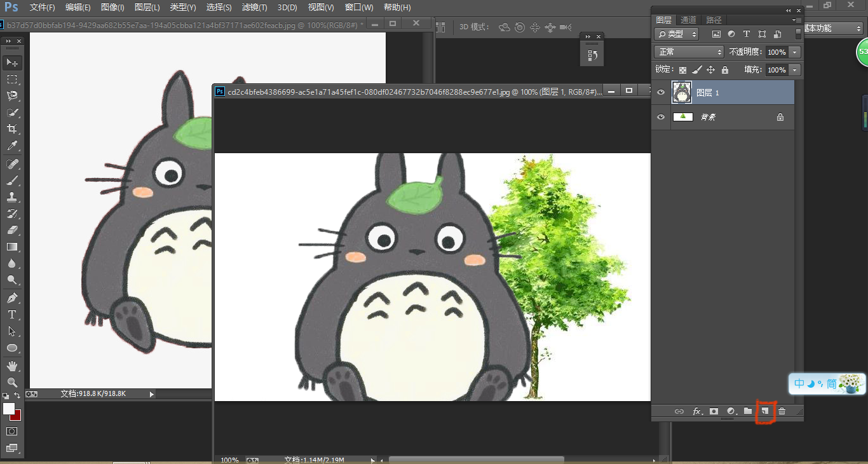
Task: Select the Crop tool
Action: pyautogui.click(x=12, y=128)
